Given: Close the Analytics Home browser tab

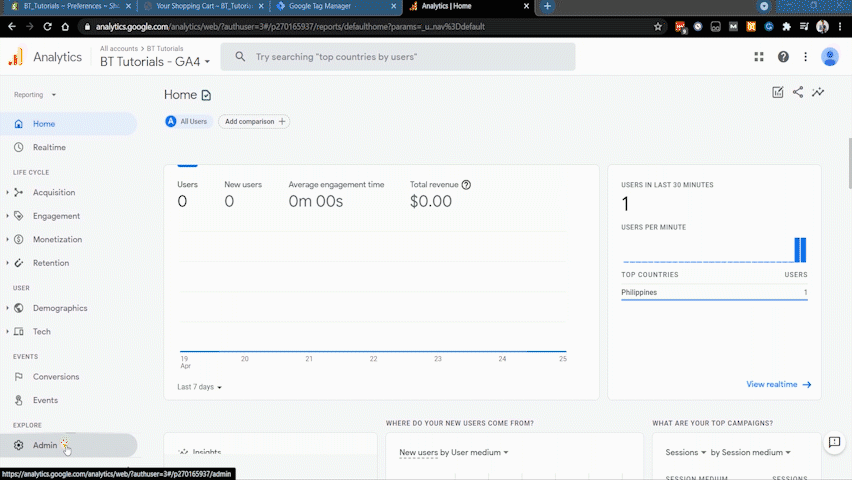Looking at the screenshot, I should 526,7.
